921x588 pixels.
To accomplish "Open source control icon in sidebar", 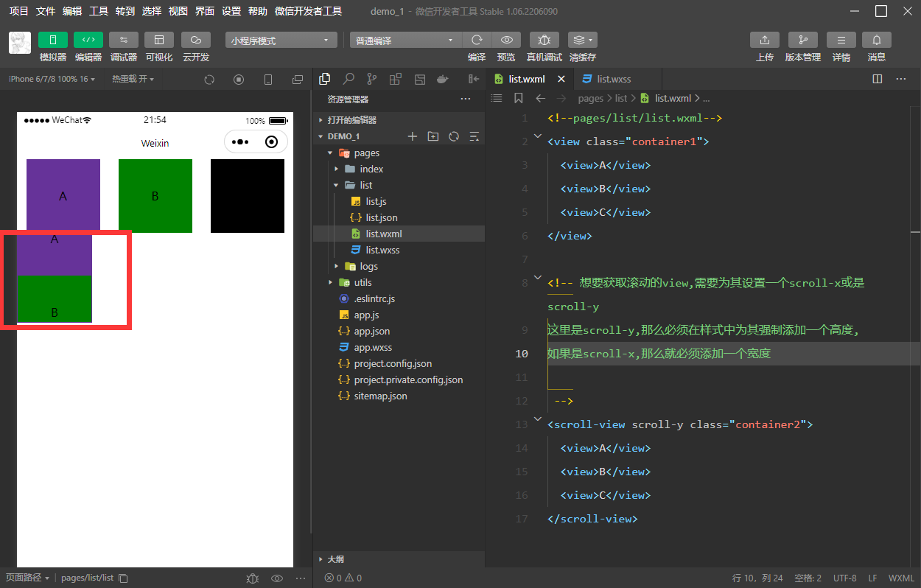I will pos(372,79).
